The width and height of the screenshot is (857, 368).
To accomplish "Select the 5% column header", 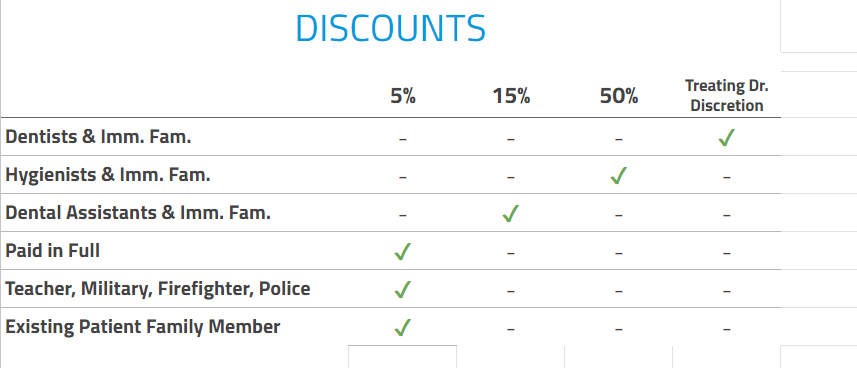I will click(x=403, y=96).
